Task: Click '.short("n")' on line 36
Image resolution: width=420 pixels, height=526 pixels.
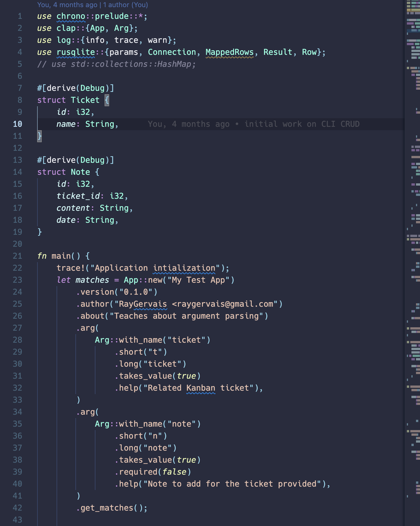Action: point(141,436)
